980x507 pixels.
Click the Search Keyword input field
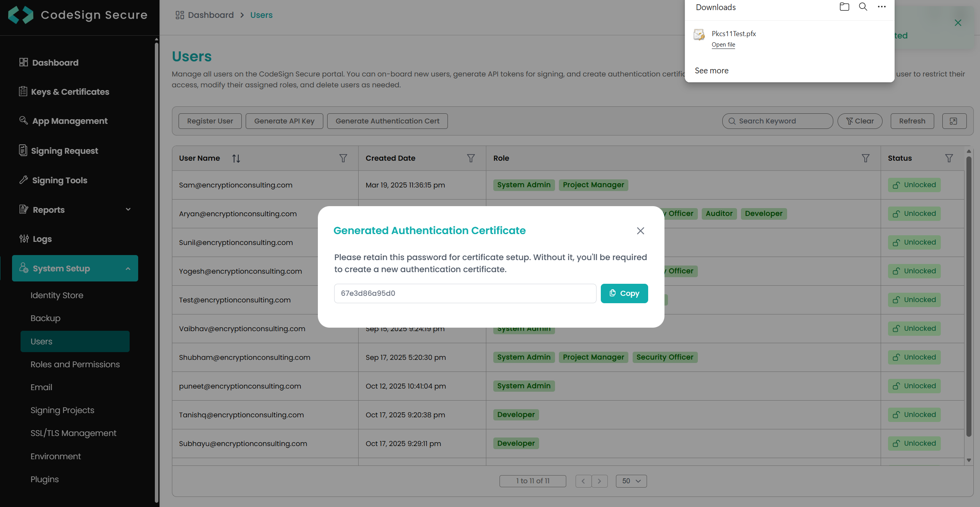(777, 121)
